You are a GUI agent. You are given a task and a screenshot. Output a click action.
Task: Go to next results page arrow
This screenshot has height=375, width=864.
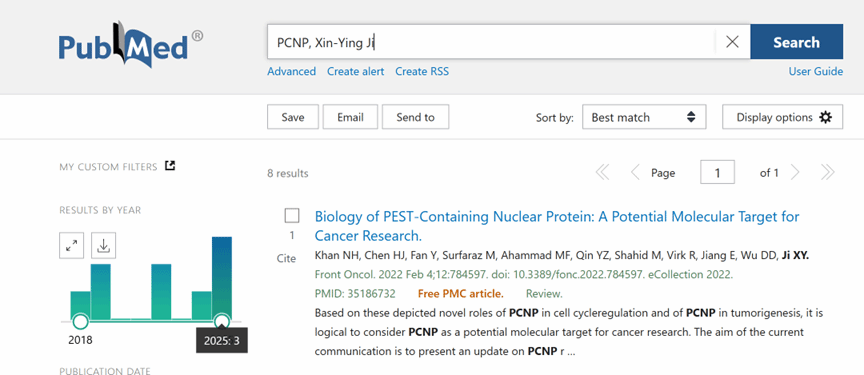pos(795,173)
